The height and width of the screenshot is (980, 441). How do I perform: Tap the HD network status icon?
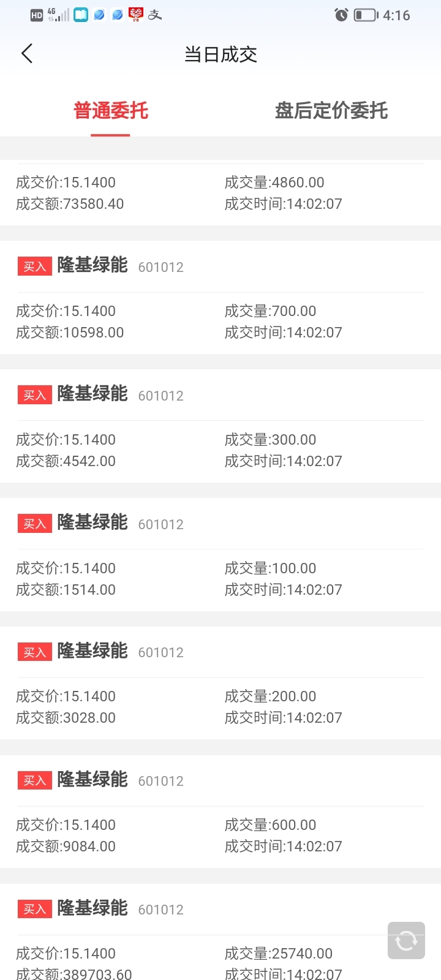(37, 15)
